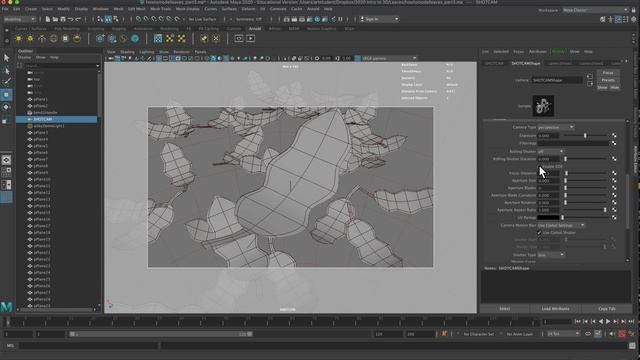Select the SHOTCAM tab in Attribute Editor
The height and width of the screenshot is (360, 640).
[x=494, y=64]
